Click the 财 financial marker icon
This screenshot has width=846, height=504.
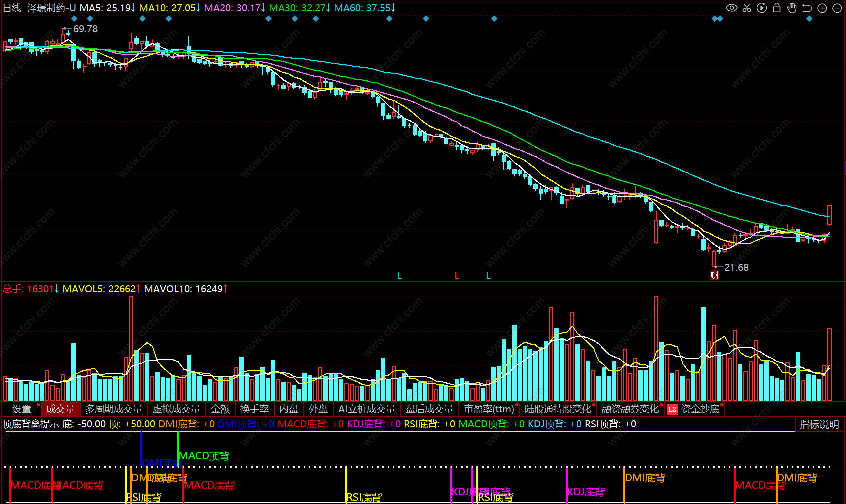click(715, 275)
